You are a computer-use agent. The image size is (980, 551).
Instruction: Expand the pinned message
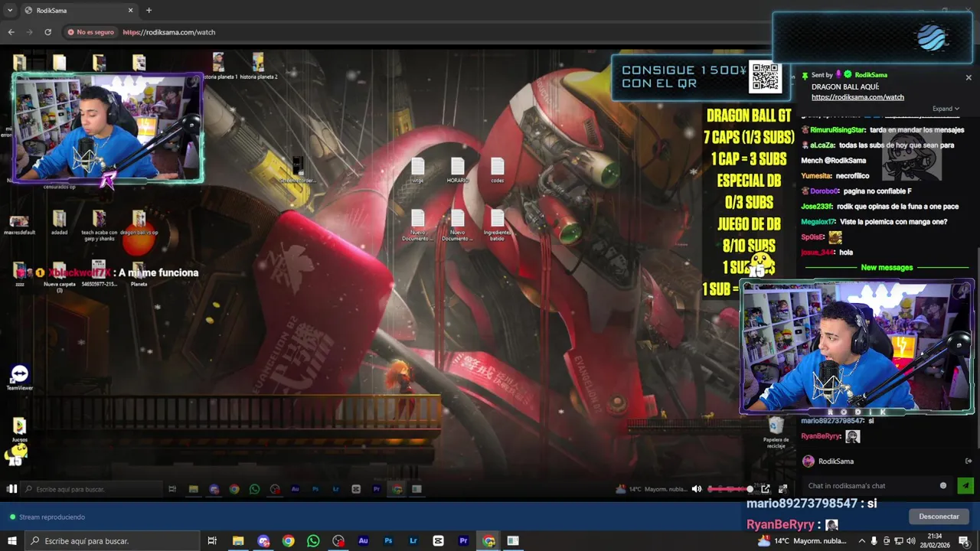click(x=946, y=109)
